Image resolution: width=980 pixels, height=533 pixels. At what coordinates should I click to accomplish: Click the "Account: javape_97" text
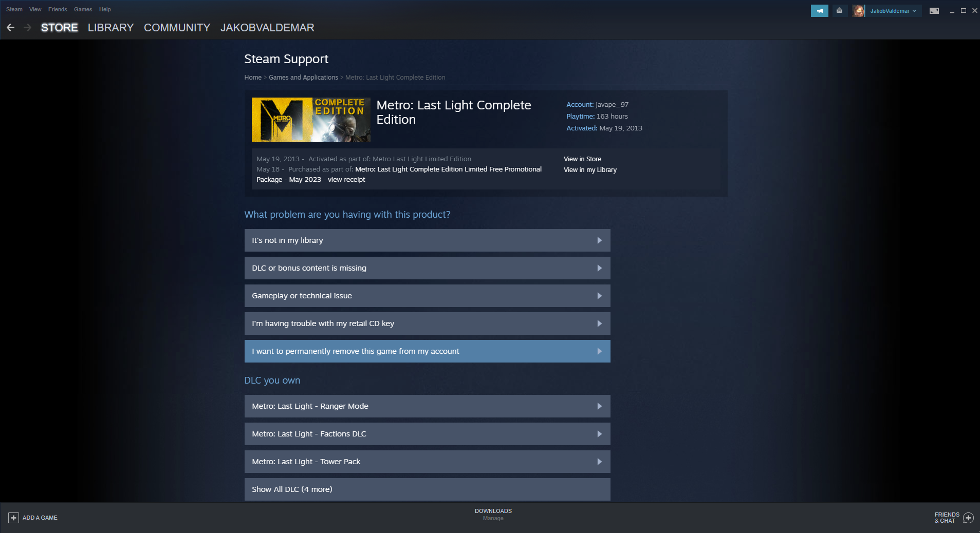tap(597, 105)
